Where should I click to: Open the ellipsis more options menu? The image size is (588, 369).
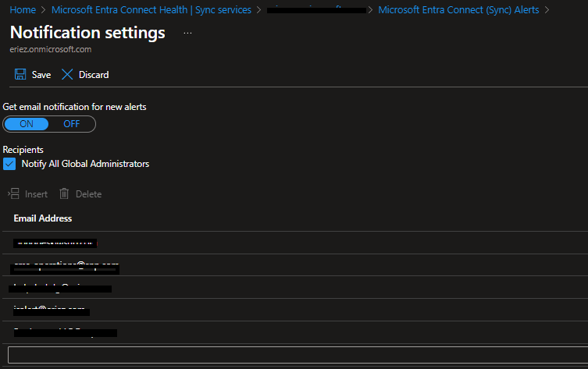coord(187,33)
